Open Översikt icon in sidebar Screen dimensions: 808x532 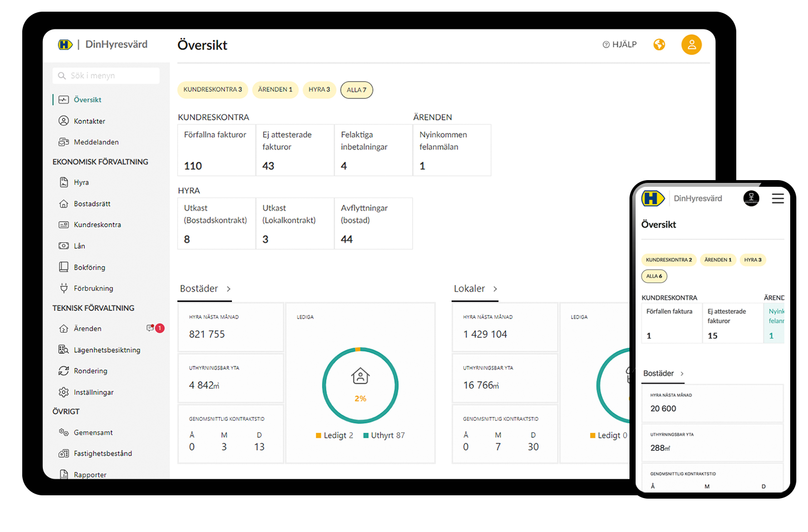[64, 100]
